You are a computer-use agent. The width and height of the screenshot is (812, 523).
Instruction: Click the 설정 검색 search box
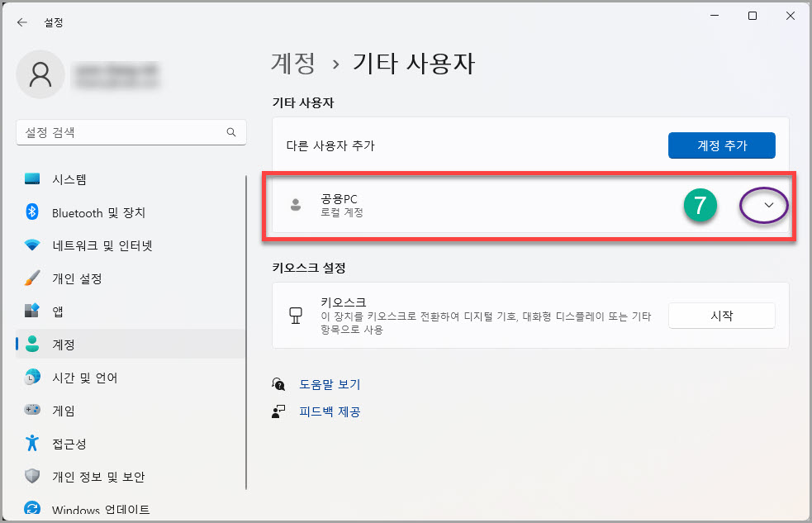(131, 132)
